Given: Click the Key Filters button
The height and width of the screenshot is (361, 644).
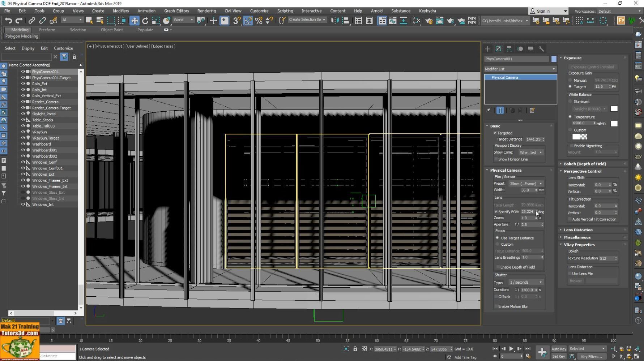Looking at the screenshot, I should coord(592,357).
